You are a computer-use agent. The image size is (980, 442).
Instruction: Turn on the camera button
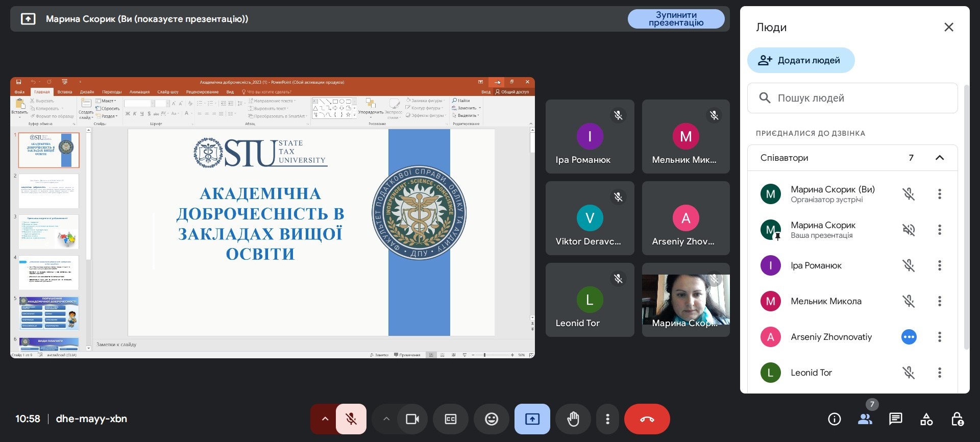[412, 419]
